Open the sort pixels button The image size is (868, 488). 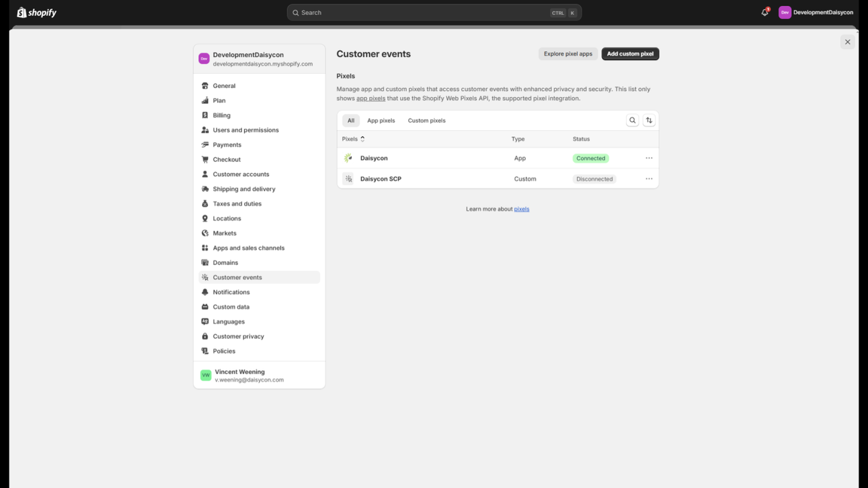(649, 121)
